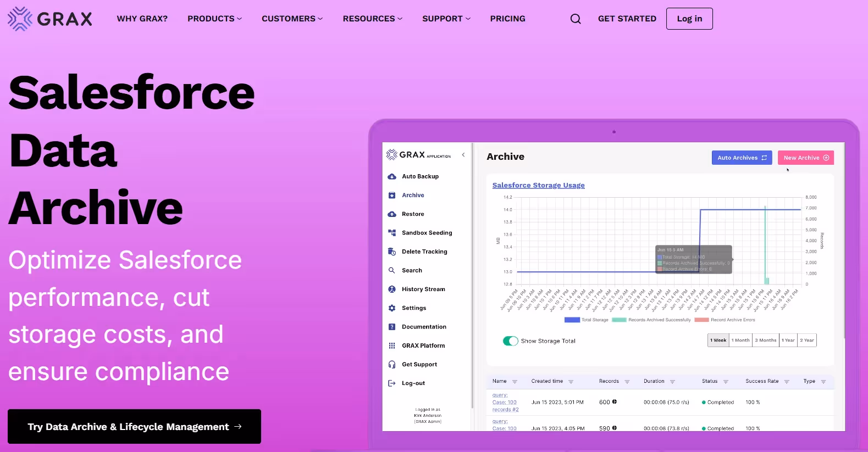This screenshot has width=868, height=452.
Task: Click the GRAX Platform grid icon
Action: [392, 345]
